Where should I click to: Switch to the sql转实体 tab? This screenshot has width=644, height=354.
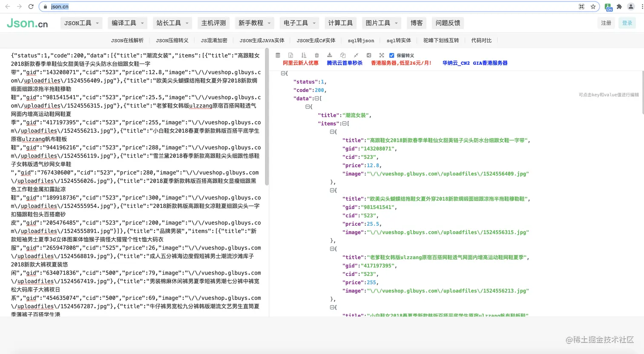[399, 40]
